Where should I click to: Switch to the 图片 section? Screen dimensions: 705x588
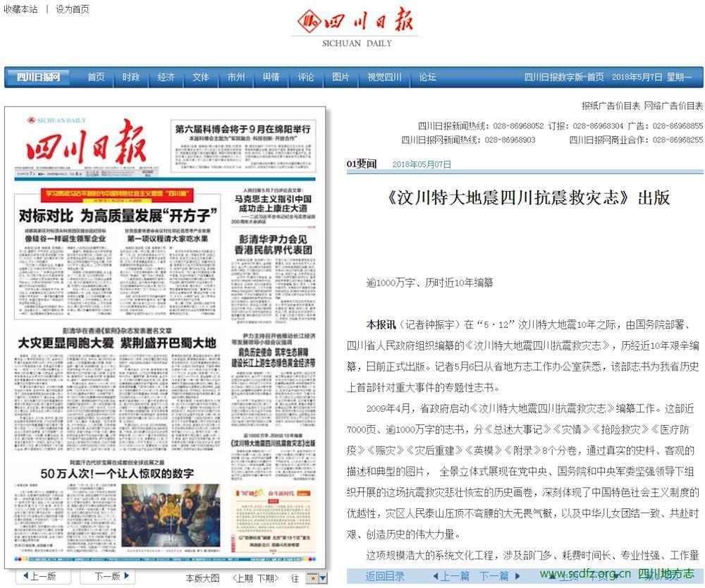[x=341, y=78]
